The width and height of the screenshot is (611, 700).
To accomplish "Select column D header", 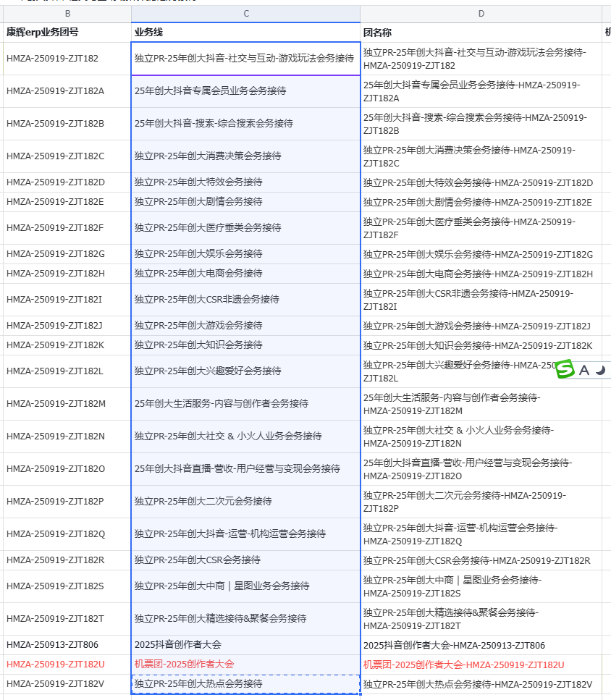I will point(481,14).
